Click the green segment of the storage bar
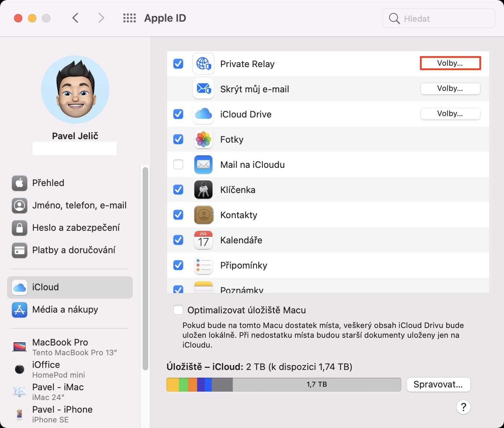This screenshot has height=428, width=504. tap(183, 385)
